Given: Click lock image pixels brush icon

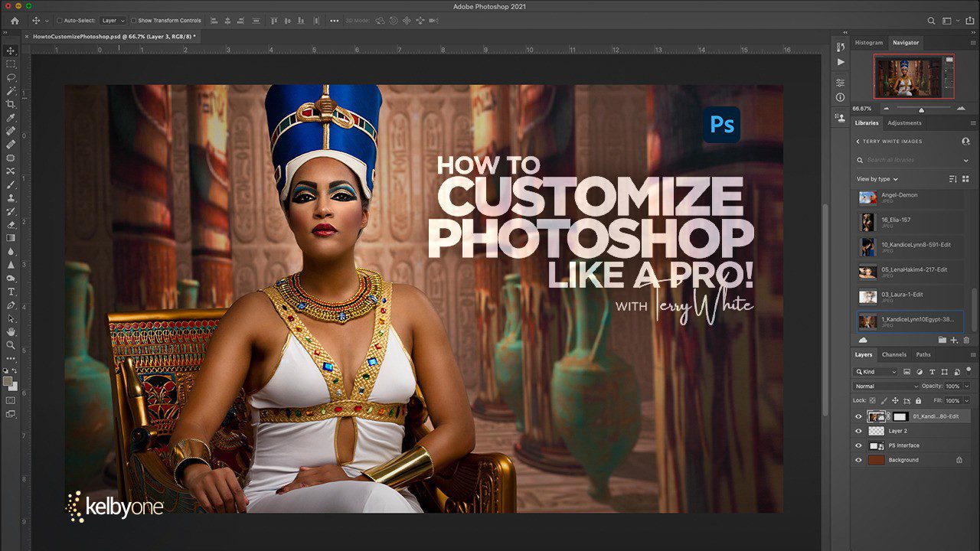Looking at the screenshot, I should tap(886, 400).
